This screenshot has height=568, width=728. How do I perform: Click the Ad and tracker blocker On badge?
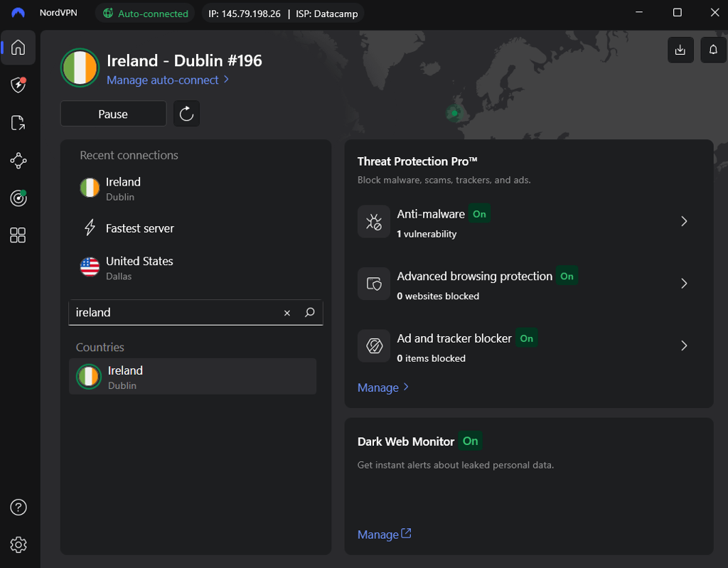(527, 338)
